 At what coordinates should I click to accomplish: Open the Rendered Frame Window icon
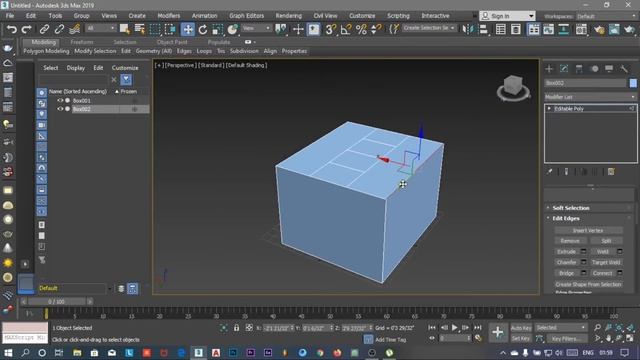614,29
